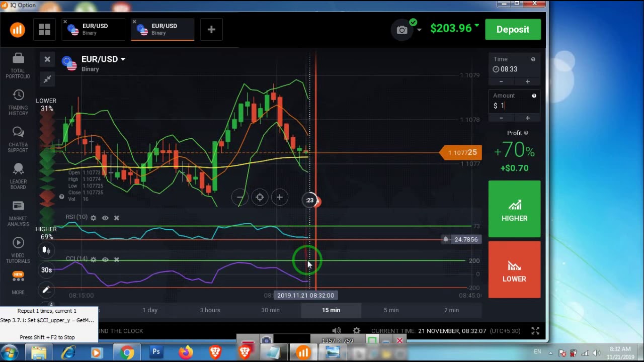Click the Profit help question mark
644x362 pixels.
point(526,133)
